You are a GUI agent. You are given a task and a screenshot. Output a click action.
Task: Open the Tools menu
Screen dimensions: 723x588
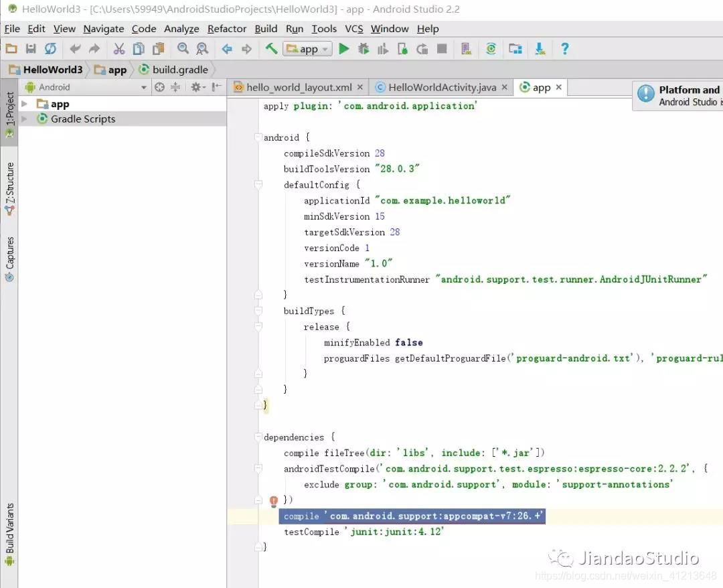(324, 29)
